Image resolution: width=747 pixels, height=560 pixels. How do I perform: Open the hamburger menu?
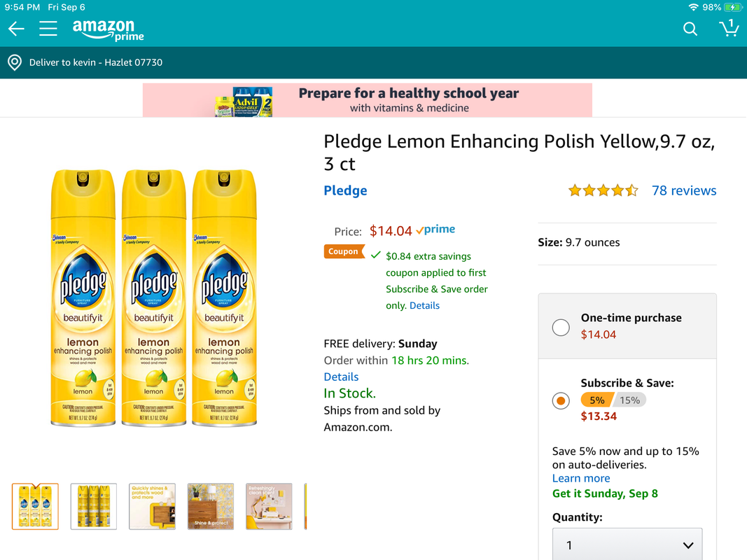pos(48,29)
